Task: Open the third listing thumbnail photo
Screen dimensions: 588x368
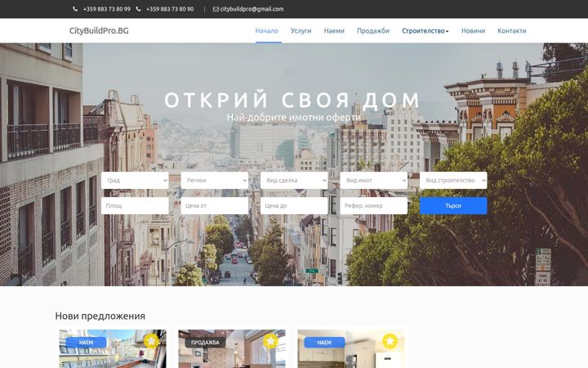Action: coord(351,349)
